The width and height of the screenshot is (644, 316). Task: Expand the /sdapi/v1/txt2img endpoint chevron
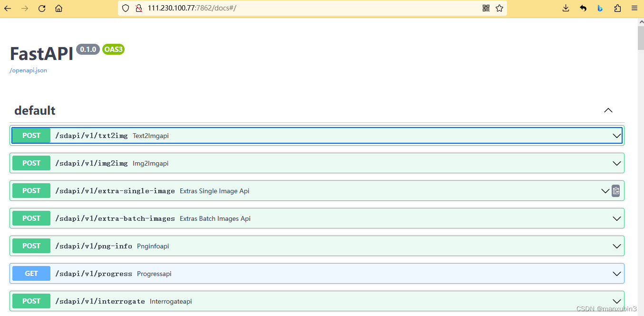tap(617, 136)
